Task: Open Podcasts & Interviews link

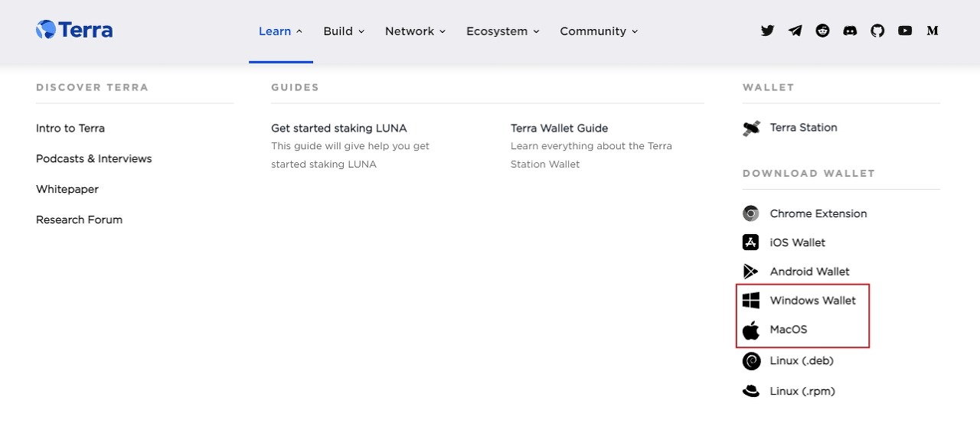Action: coord(94,158)
